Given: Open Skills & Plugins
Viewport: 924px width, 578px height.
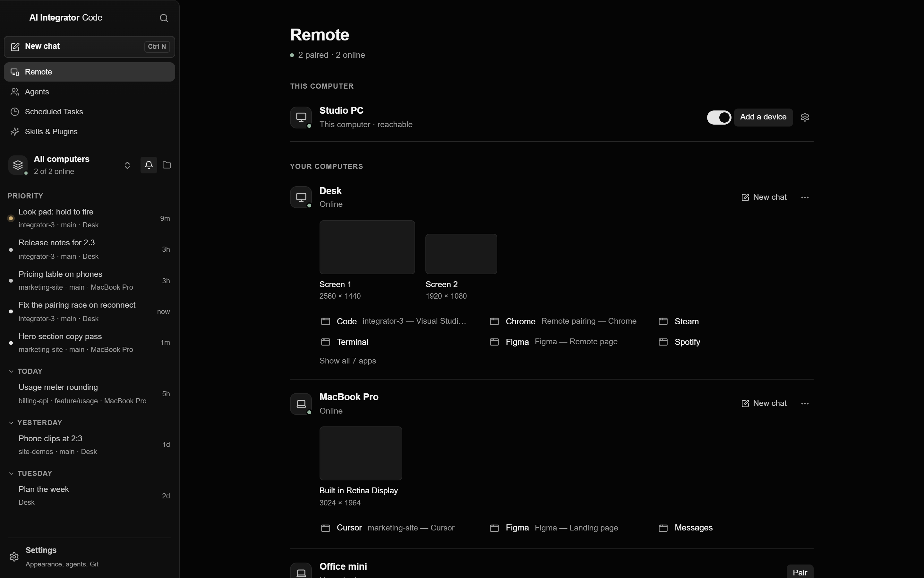Looking at the screenshot, I should 89,132.
